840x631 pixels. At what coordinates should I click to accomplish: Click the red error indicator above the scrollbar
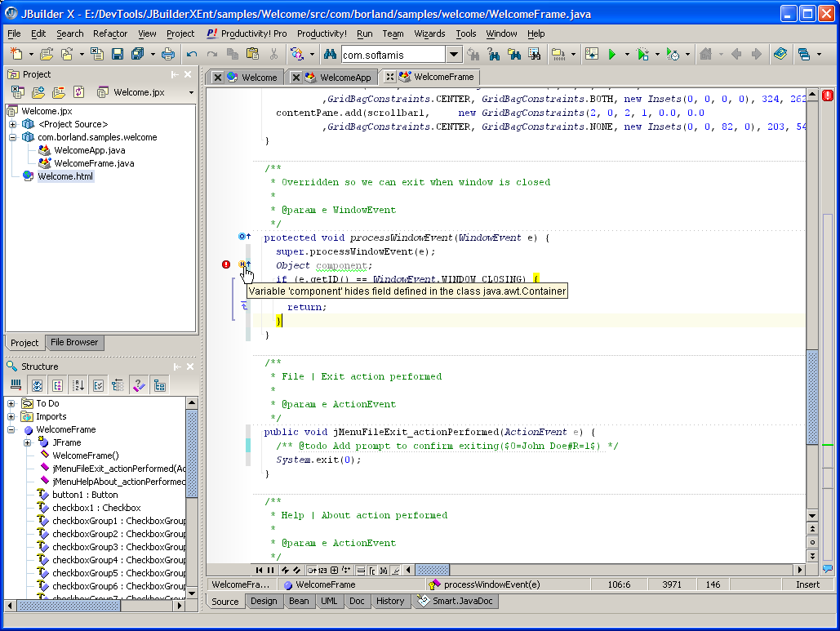click(x=827, y=96)
